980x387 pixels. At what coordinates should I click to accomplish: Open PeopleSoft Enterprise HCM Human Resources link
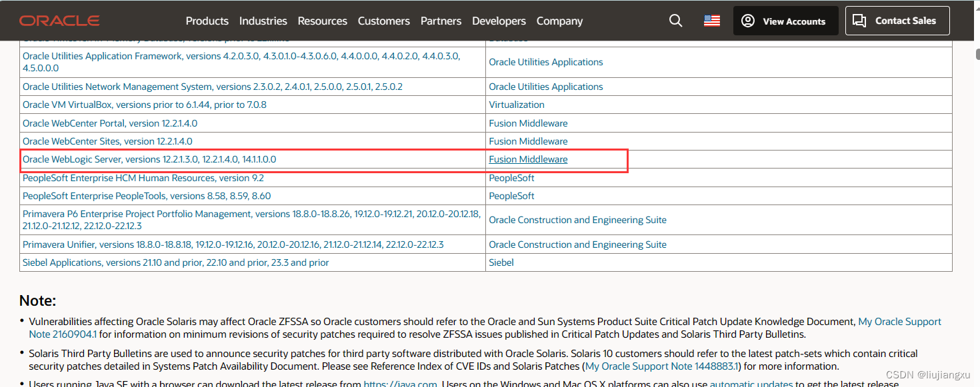pyautogui.click(x=143, y=178)
